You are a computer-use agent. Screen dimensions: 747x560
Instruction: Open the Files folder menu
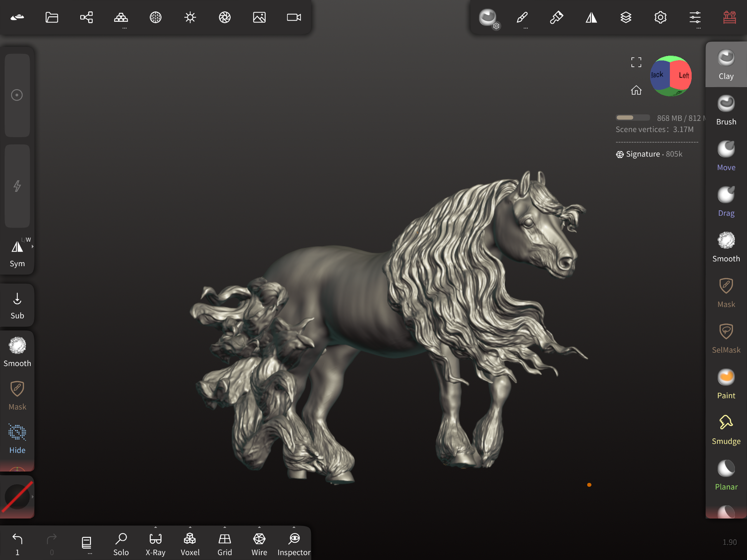pos(52,17)
